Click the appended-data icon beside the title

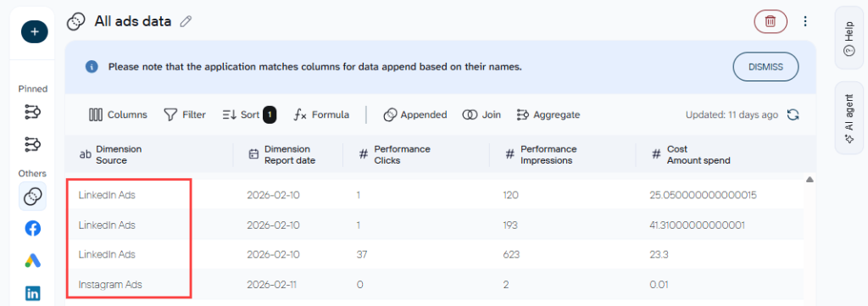[75, 21]
